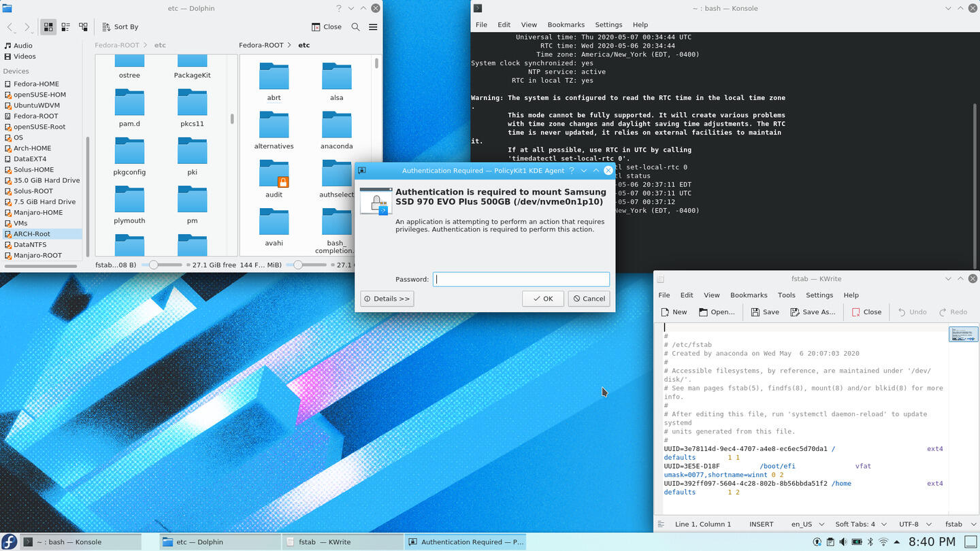Viewport: 980px width, 551px height.
Task: Expand hidden system tray icons arrow
Action: (897, 542)
